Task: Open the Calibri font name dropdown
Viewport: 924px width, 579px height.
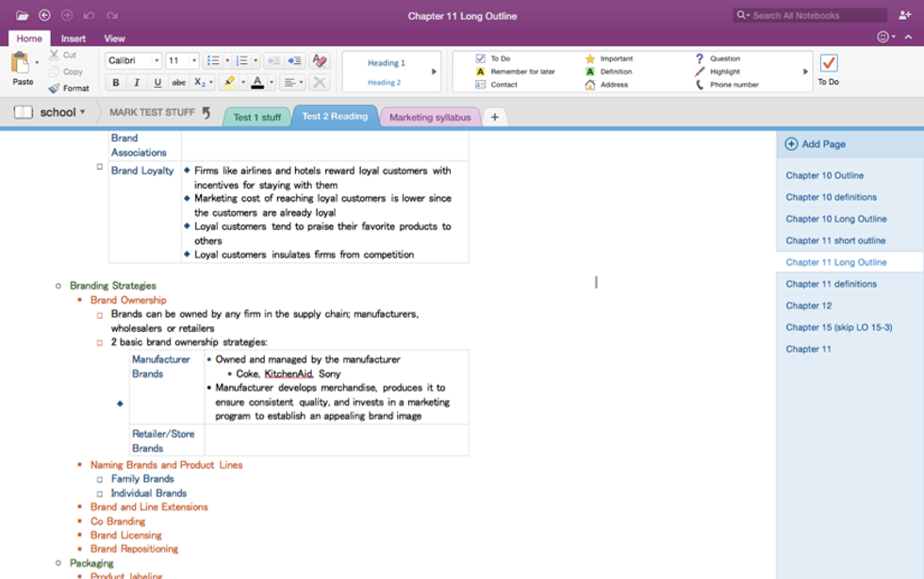Action: 133,60
